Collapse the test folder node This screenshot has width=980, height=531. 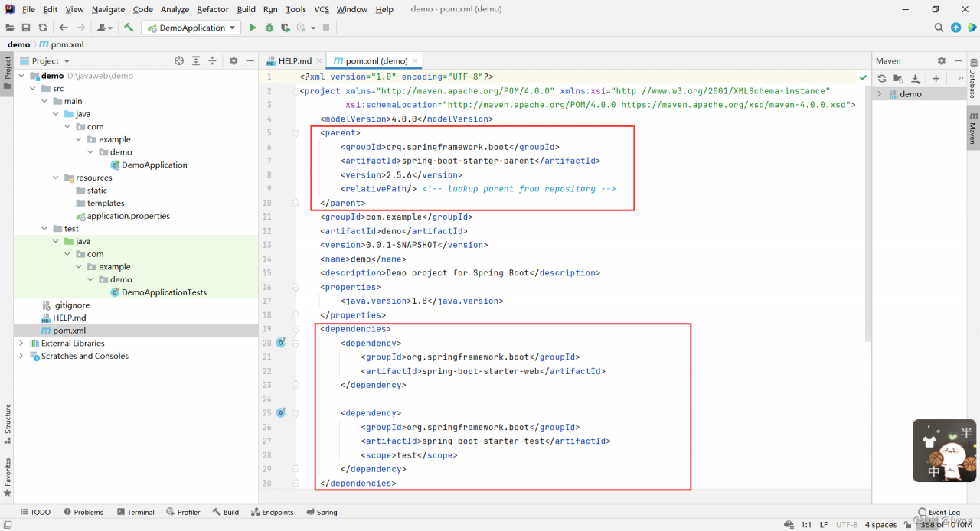[x=44, y=229]
